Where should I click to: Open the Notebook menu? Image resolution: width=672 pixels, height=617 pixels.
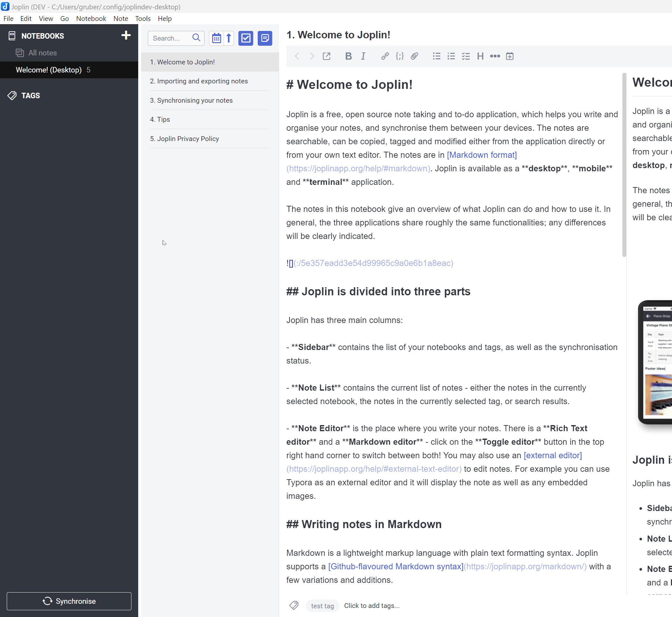91,18
